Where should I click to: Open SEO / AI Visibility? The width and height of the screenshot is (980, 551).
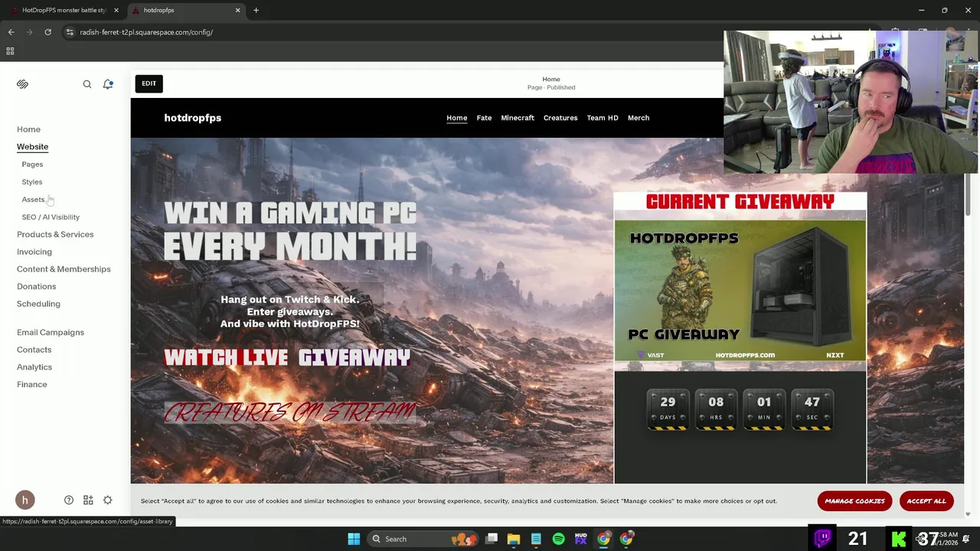pos(51,217)
